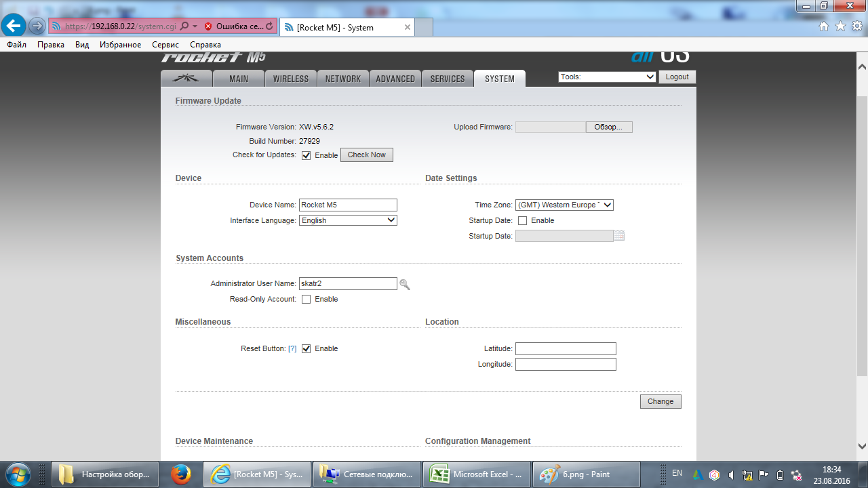This screenshot has height=488, width=868.
Task: Click the Latitude input field
Action: pos(566,348)
